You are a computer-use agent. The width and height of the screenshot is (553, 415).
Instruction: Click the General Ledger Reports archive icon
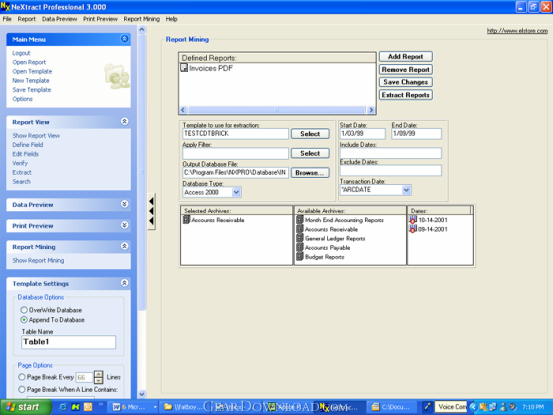pyautogui.click(x=300, y=238)
